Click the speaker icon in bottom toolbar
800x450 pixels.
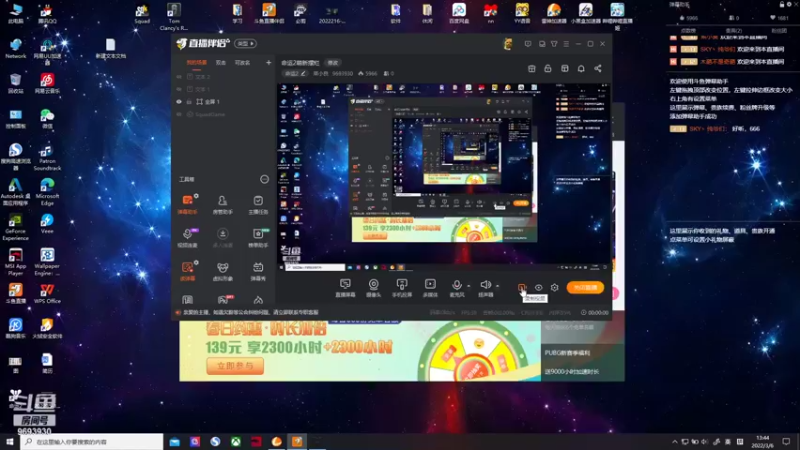485,285
